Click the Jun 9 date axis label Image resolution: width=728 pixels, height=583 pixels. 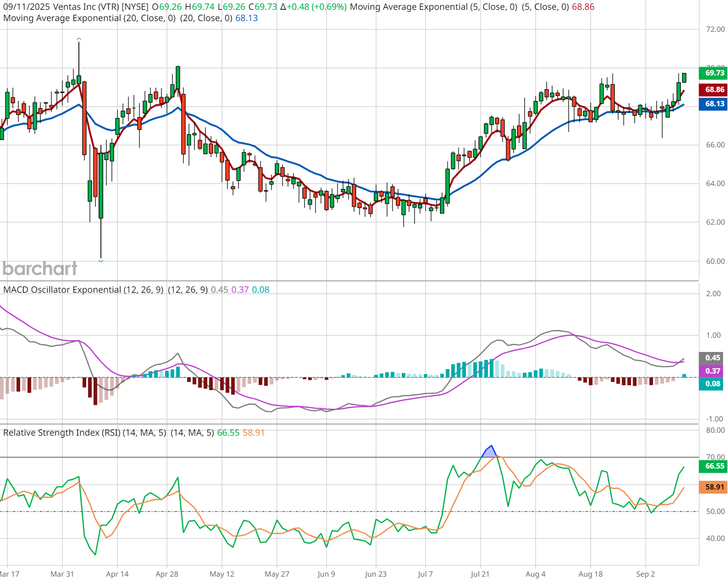tap(326, 574)
